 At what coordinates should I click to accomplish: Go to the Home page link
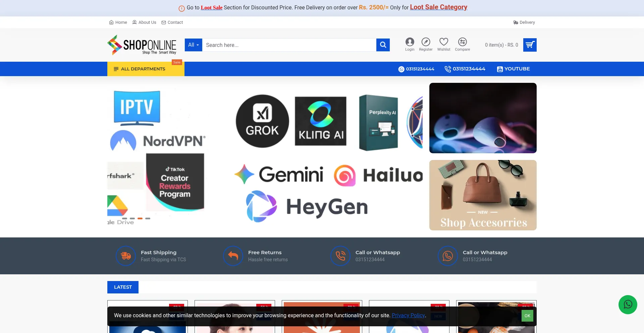point(118,22)
